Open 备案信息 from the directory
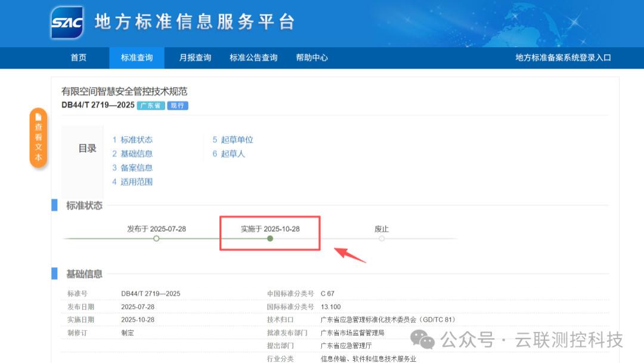644x363 pixels. [136, 168]
